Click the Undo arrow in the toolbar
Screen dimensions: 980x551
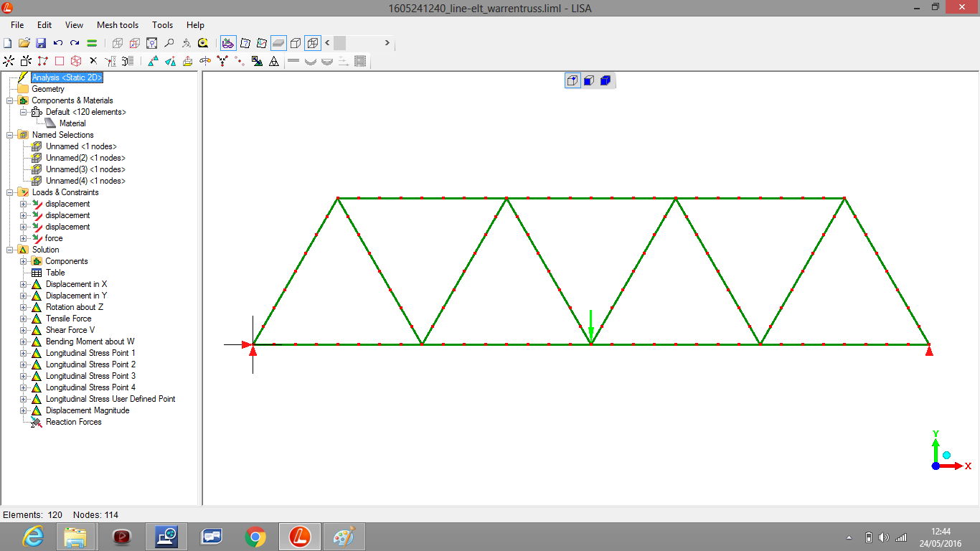58,43
